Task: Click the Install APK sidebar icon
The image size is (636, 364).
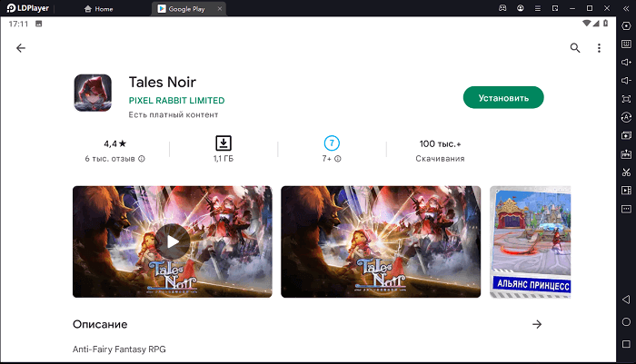Action: pos(626,154)
